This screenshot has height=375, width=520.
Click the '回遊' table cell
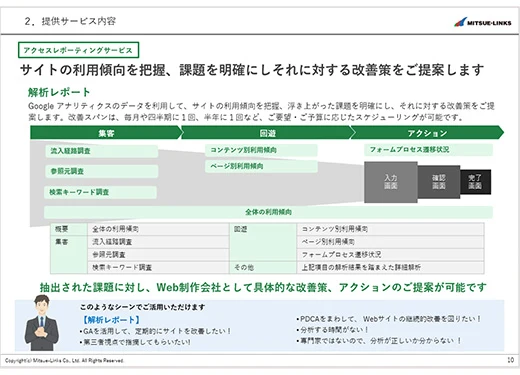(263, 242)
